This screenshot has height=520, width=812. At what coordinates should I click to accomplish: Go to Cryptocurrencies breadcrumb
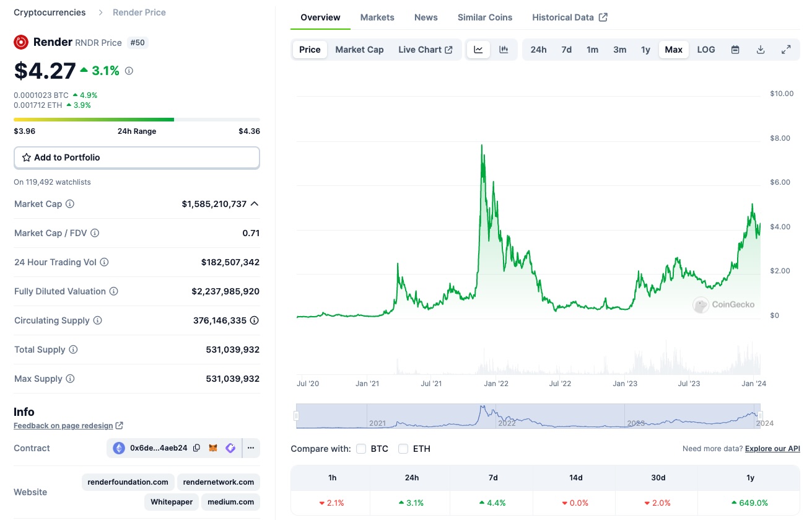pyautogui.click(x=50, y=12)
